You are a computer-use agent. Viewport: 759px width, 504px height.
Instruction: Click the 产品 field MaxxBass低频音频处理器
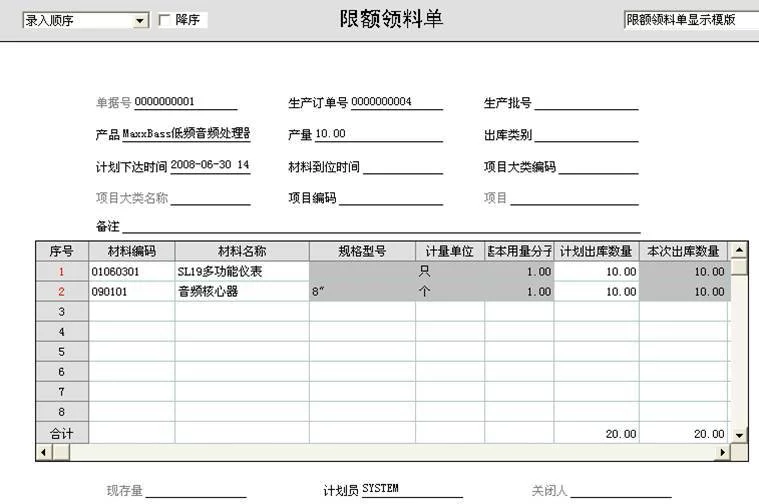[186, 133]
